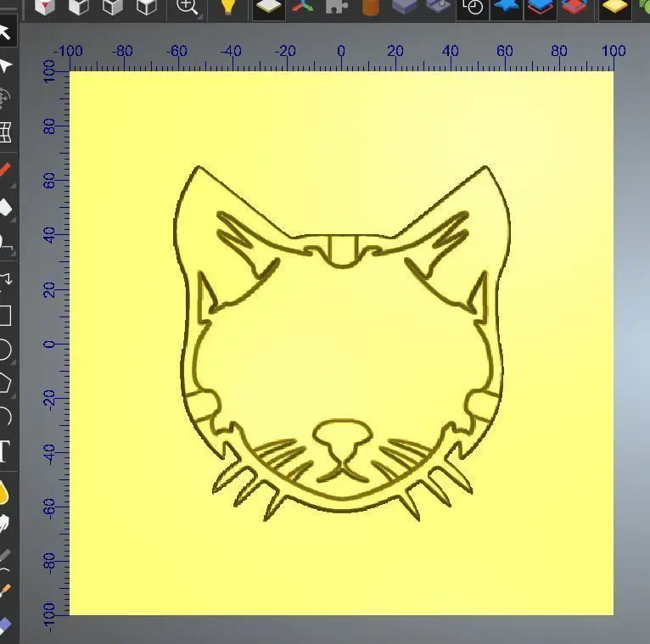Toggle the highlighted clock icon button
The image size is (650, 644).
[473, 8]
